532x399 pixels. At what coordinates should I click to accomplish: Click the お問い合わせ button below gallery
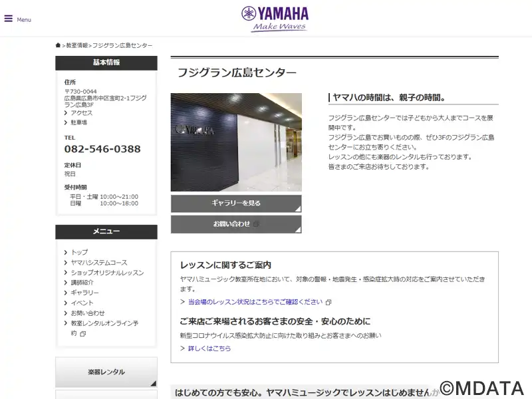236,224
